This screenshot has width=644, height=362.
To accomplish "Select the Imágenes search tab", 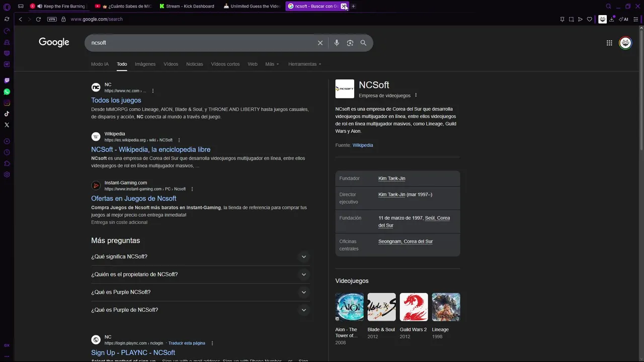I will tap(145, 64).
